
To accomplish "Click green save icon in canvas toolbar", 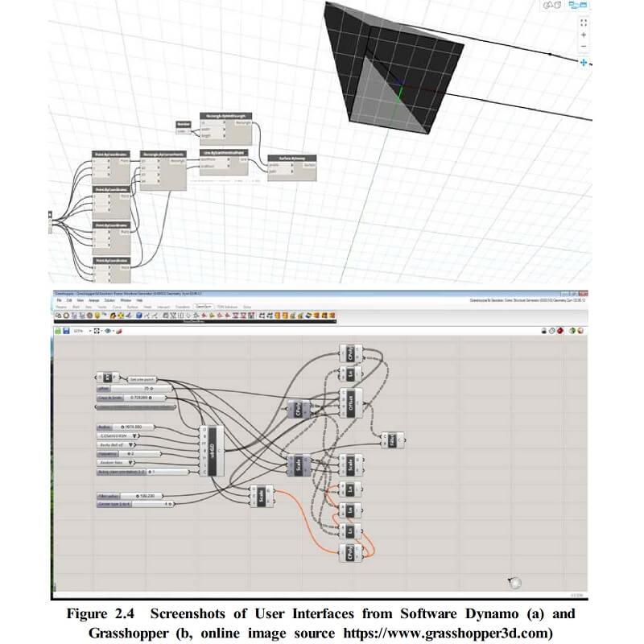I will coord(58,330).
